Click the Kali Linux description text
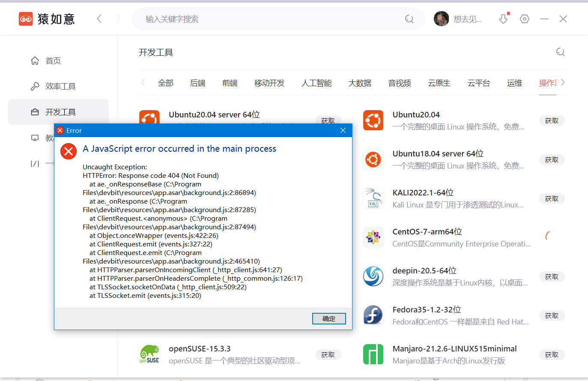 click(x=458, y=205)
